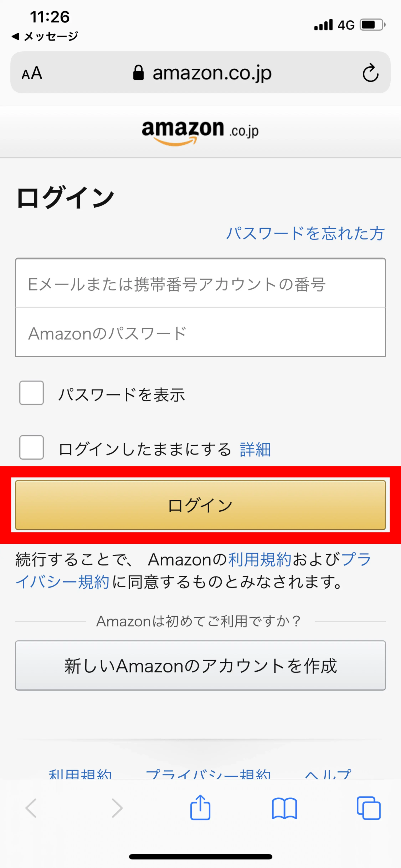Image resolution: width=401 pixels, height=868 pixels.
Task: Open the パスワードを忘れた方 link
Action: click(x=305, y=233)
